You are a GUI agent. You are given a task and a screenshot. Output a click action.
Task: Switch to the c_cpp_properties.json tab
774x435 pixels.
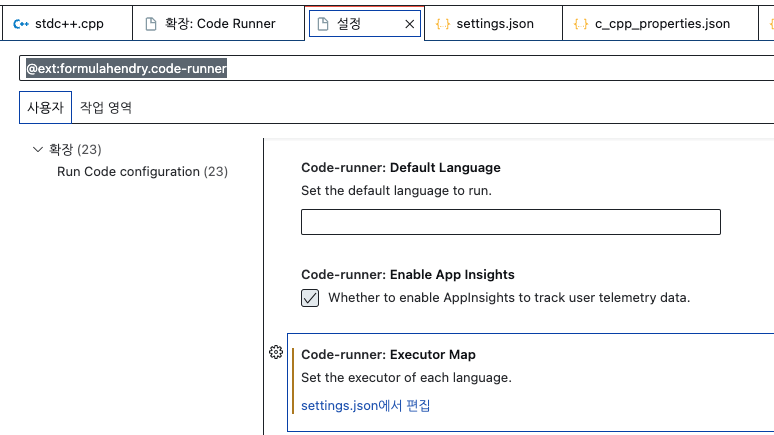tap(660, 24)
